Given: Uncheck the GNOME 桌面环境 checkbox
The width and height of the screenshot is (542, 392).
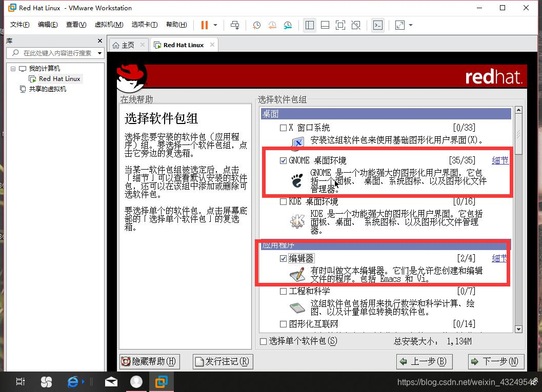Looking at the screenshot, I should point(283,160).
